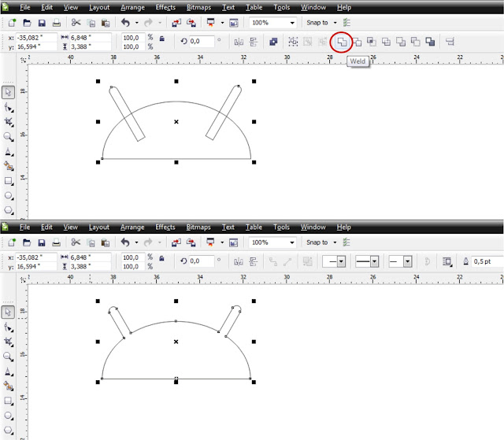Click Save icon in lower toolbar
Image resolution: width=504 pixels, height=440 pixels.
pos(42,242)
